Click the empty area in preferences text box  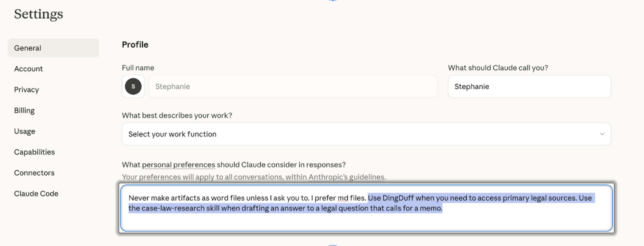366,222
